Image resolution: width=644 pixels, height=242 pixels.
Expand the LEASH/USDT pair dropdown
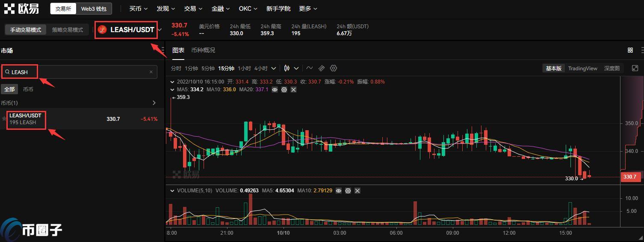(x=160, y=30)
